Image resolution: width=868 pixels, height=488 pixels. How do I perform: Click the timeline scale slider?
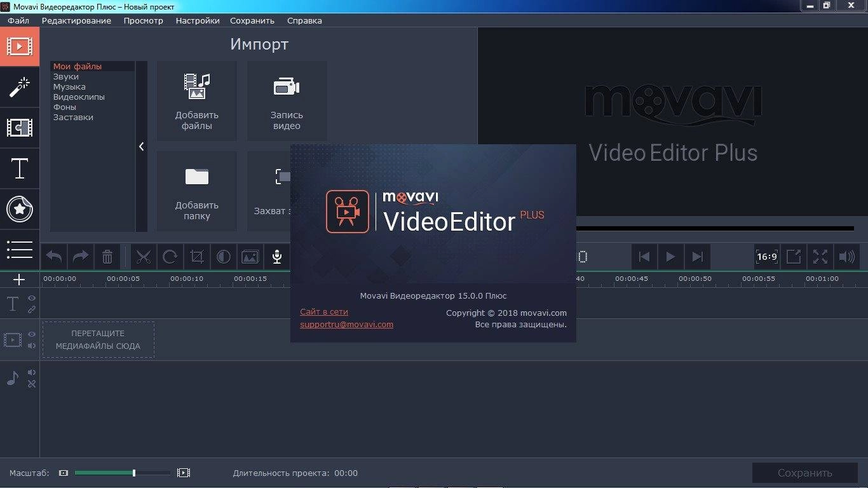[123, 473]
